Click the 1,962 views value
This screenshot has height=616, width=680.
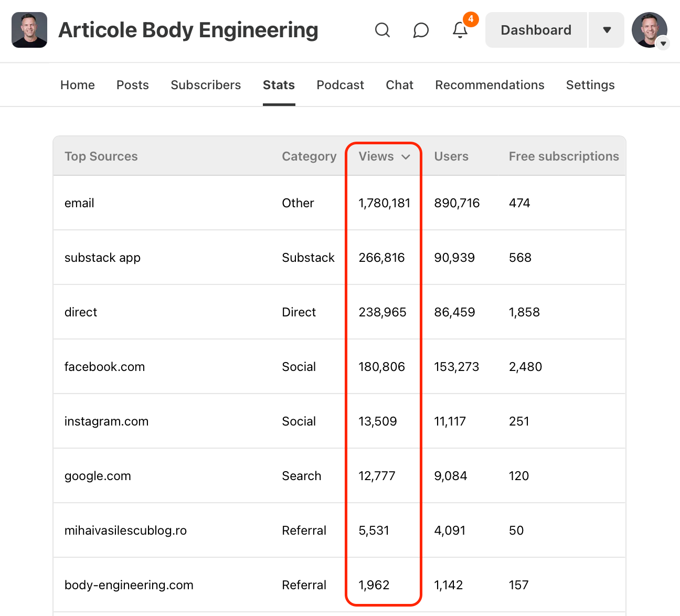point(374,585)
